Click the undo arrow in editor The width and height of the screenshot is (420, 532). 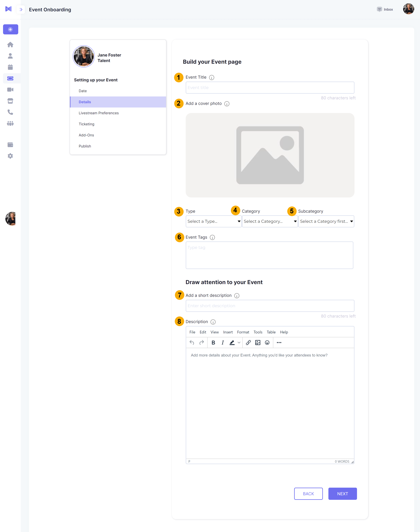coord(192,343)
